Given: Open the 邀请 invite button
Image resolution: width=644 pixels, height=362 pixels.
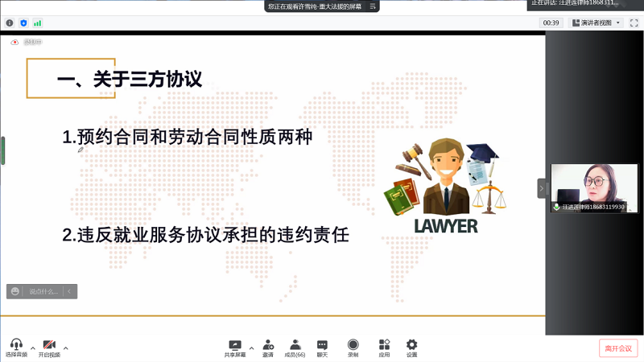Looking at the screenshot, I should click(268, 348).
